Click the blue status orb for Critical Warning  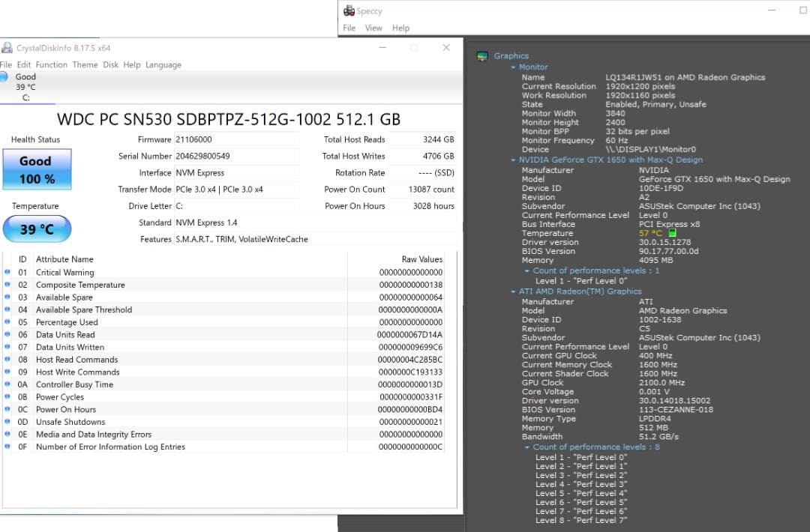tap(7, 272)
